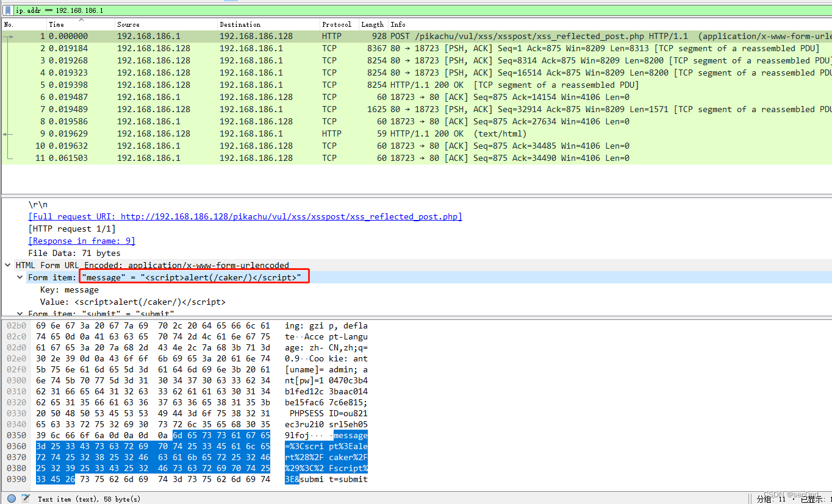Sort packet list by Time column

point(81,24)
